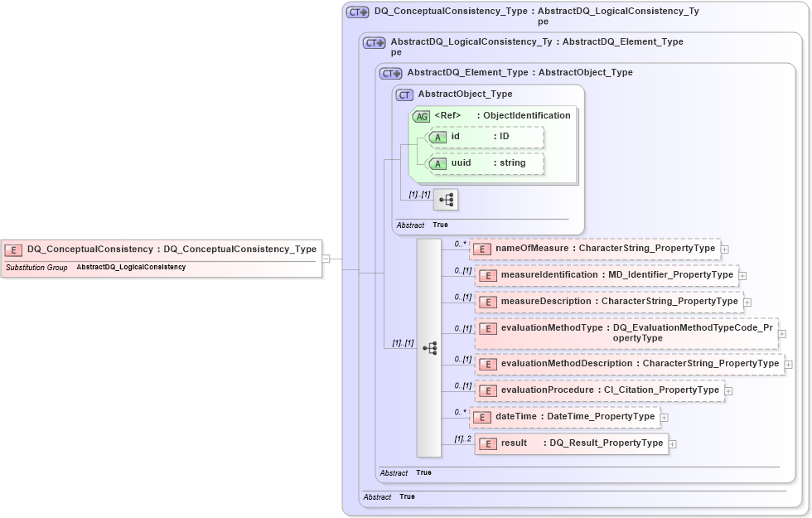812x518 pixels.
Task: Click the A icon next to the id attribute
Action: coord(438,137)
